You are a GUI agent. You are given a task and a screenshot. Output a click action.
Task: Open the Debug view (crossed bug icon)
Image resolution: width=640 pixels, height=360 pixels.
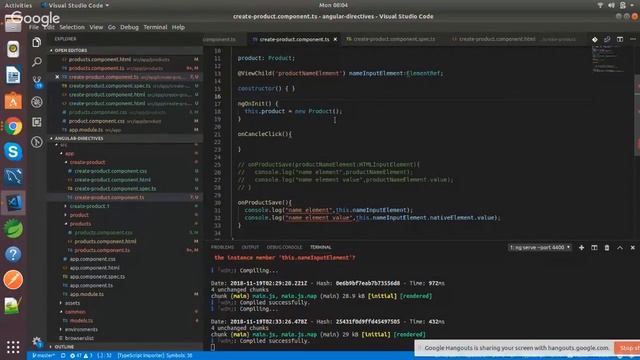(x=37, y=102)
